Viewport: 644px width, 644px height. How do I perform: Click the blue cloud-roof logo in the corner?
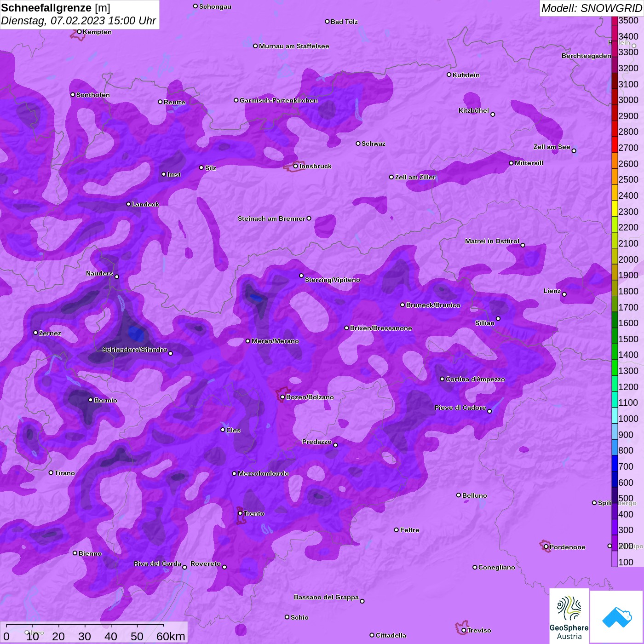[x=617, y=616]
